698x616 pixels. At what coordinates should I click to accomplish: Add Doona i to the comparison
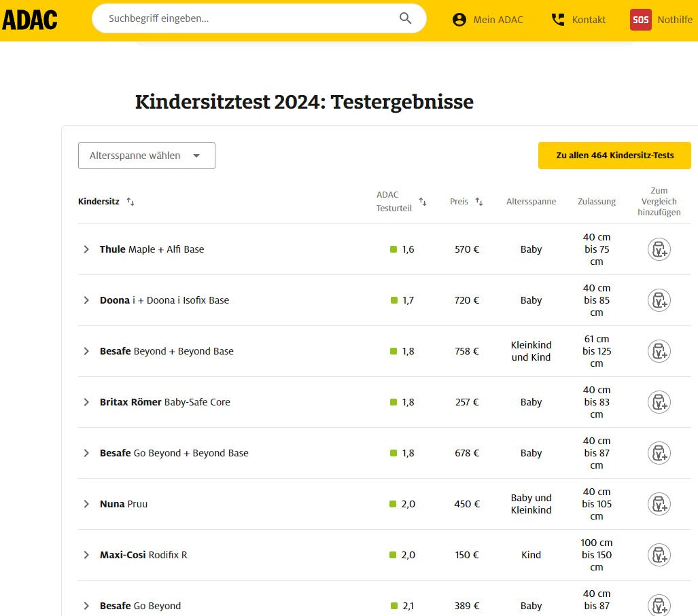[x=658, y=300]
